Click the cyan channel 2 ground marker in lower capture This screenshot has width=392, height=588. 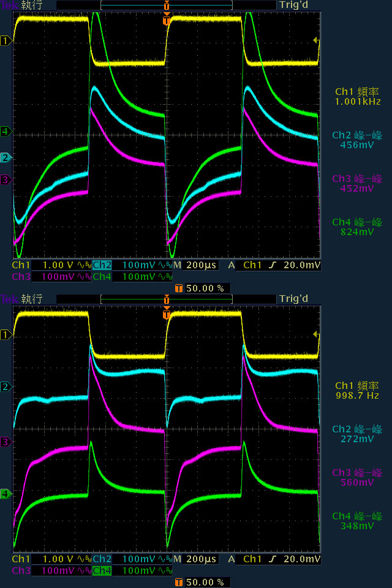[6, 386]
